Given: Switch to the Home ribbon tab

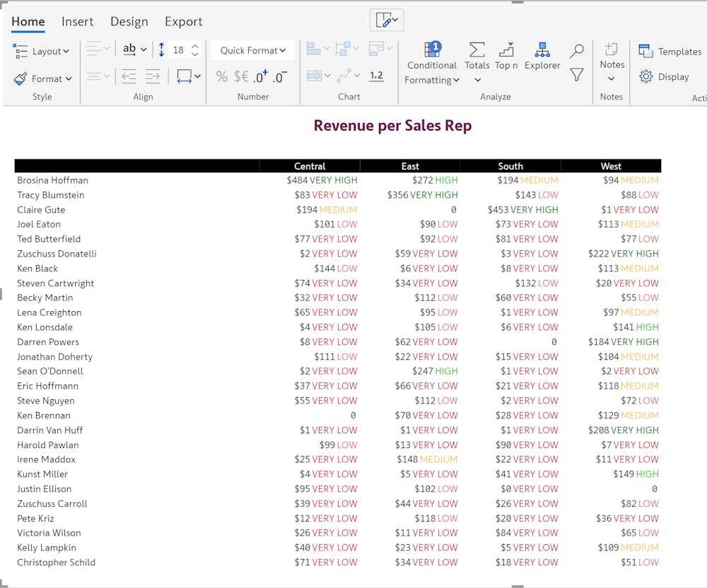Looking at the screenshot, I should (28, 22).
